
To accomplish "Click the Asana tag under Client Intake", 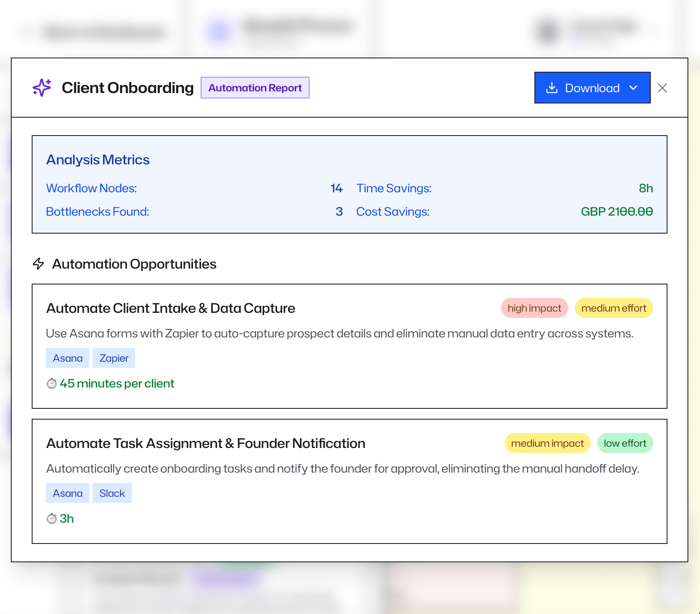I will (x=68, y=358).
